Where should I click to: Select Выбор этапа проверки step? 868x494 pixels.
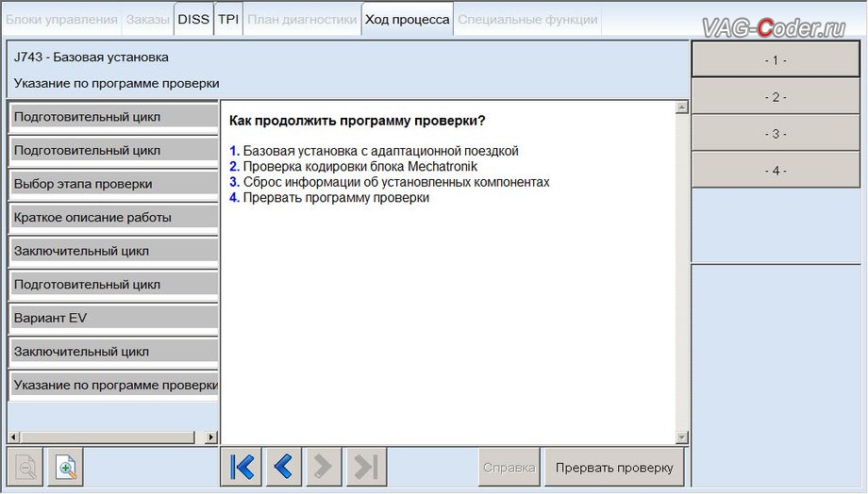(x=113, y=184)
